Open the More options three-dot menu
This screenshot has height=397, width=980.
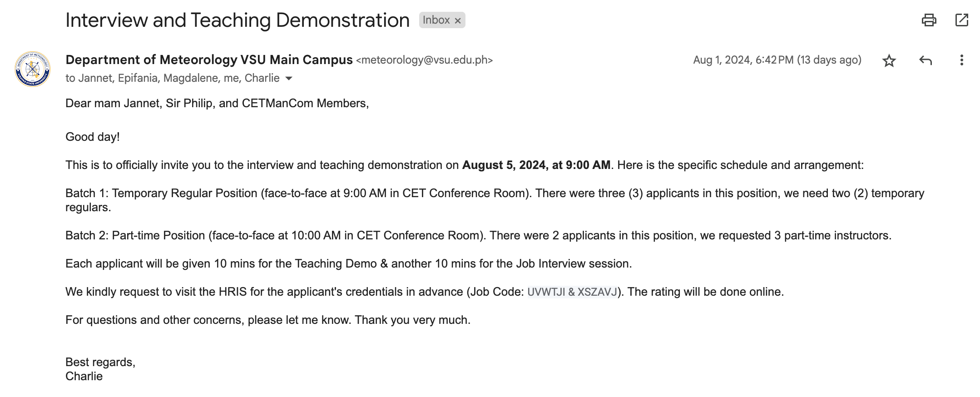click(x=961, y=60)
